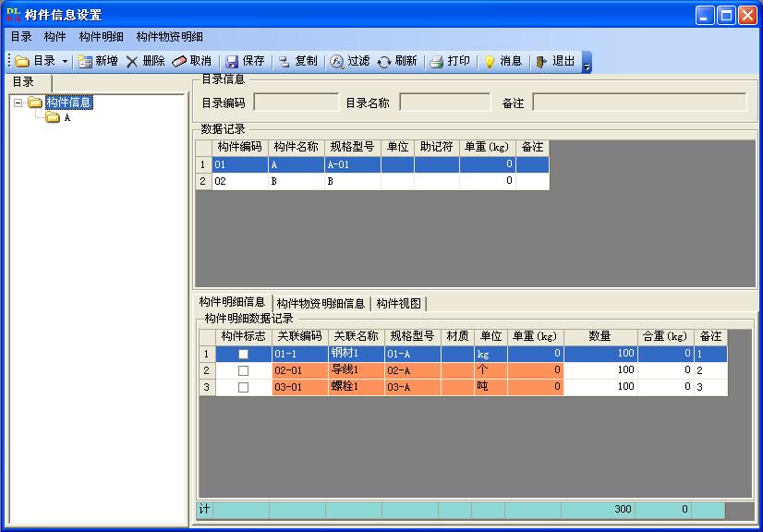This screenshot has height=532, width=763.
Task: Toggle 构件标志 checkbox for 导线1 row
Action: coord(244,371)
